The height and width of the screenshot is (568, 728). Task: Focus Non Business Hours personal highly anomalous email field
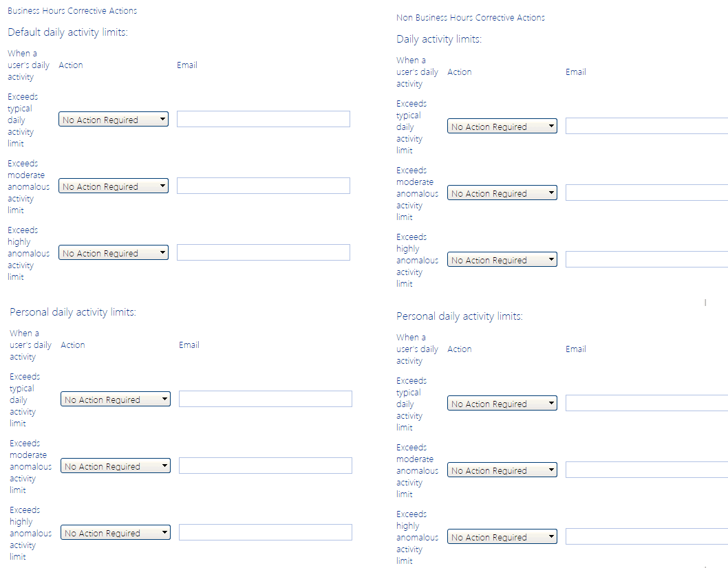point(646,536)
